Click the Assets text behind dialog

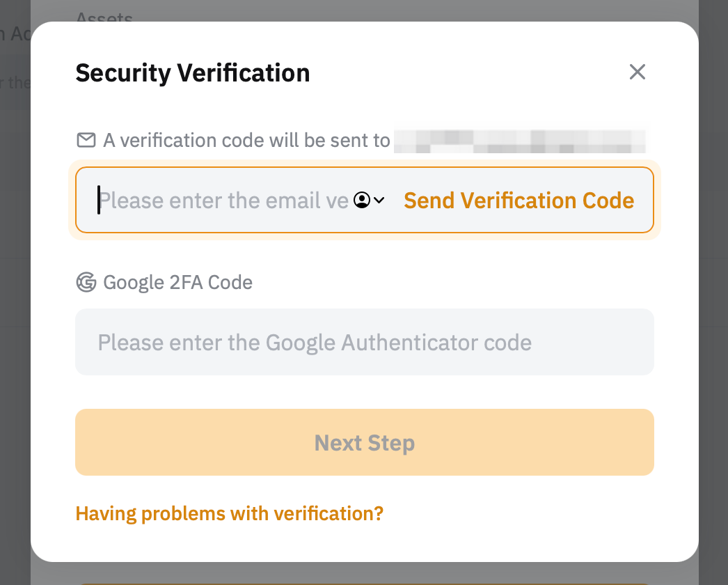[x=104, y=17]
